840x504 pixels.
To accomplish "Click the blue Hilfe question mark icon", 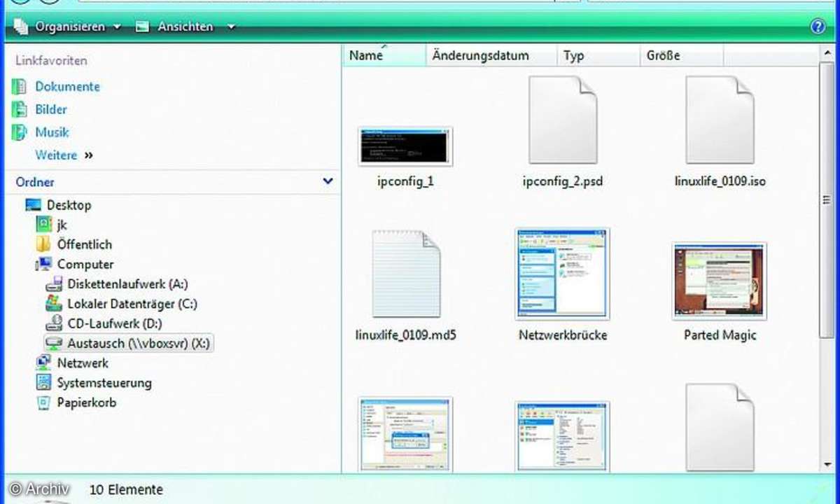I will (x=818, y=27).
